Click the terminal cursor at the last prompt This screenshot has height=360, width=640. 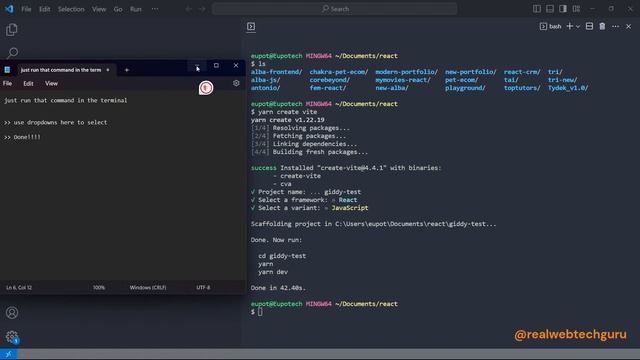pyautogui.click(x=260, y=312)
